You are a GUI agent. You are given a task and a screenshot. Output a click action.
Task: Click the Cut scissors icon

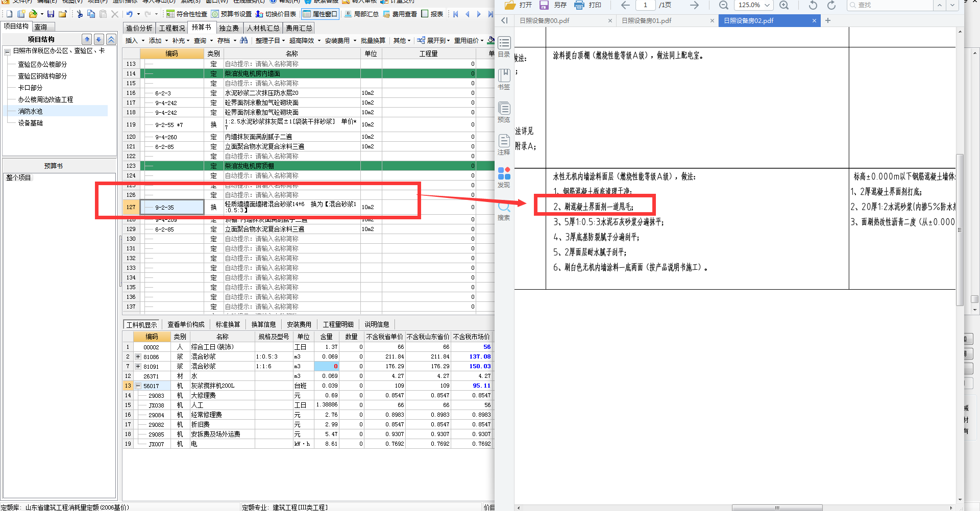pyautogui.click(x=80, y=14)
